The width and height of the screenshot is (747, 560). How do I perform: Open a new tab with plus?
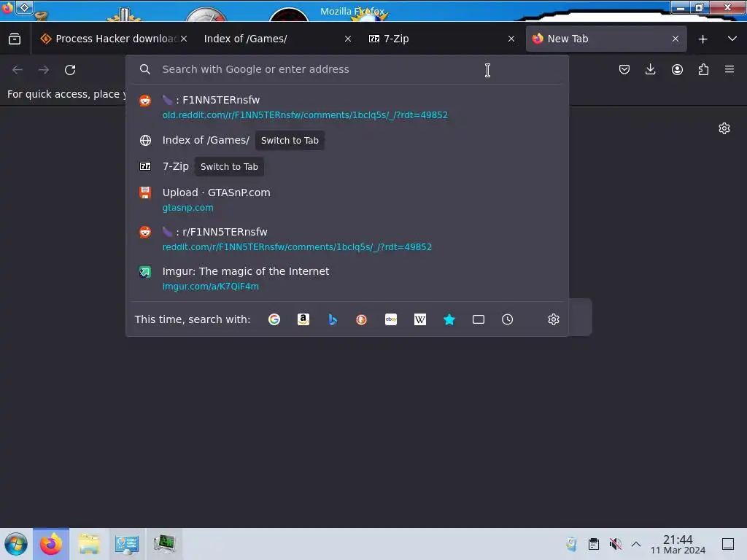[703, 39]
